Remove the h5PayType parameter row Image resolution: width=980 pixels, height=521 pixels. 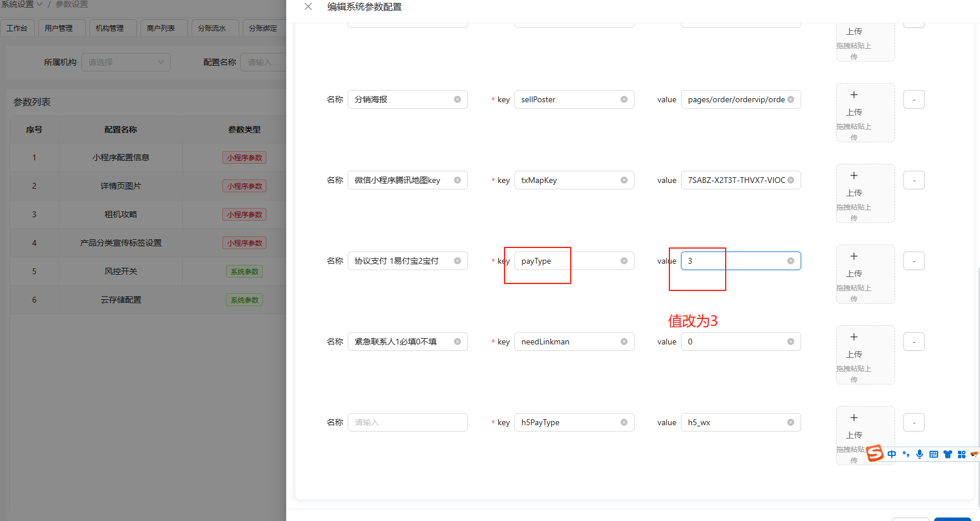click(x=914, y=422)
